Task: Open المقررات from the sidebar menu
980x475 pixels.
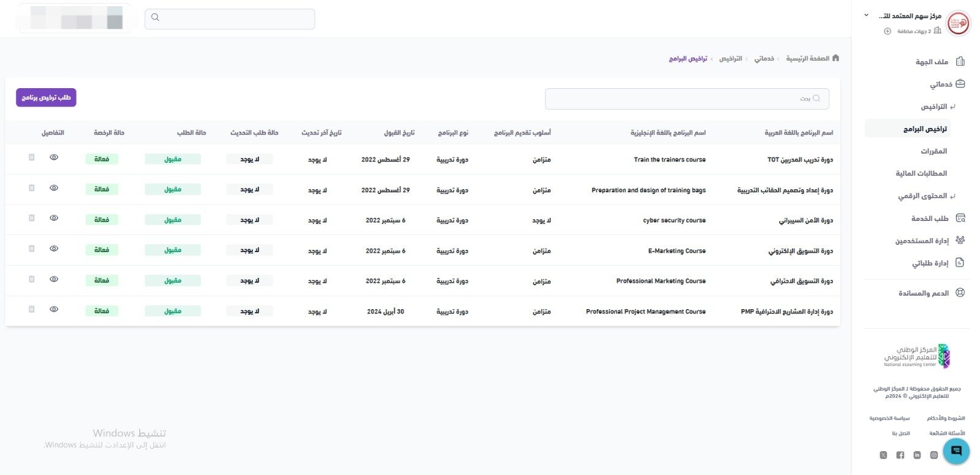Action: click(x=933, y=151)
